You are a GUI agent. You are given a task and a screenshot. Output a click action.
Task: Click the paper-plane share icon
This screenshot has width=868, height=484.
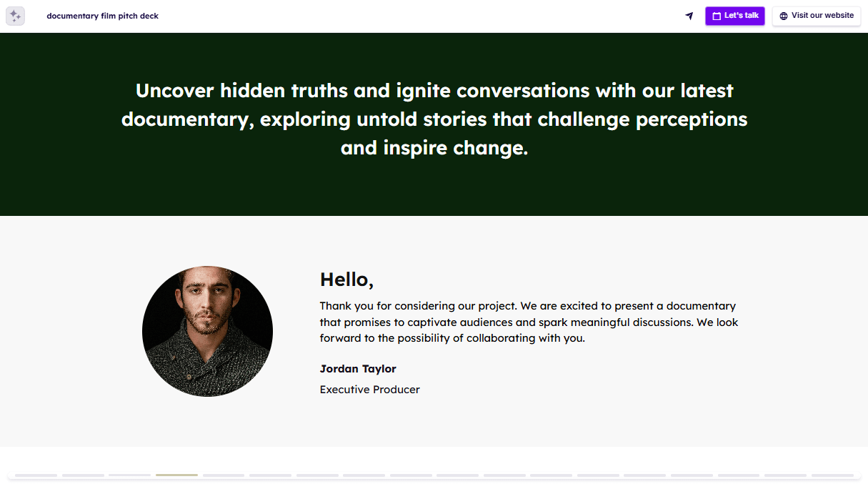point(689,16)
